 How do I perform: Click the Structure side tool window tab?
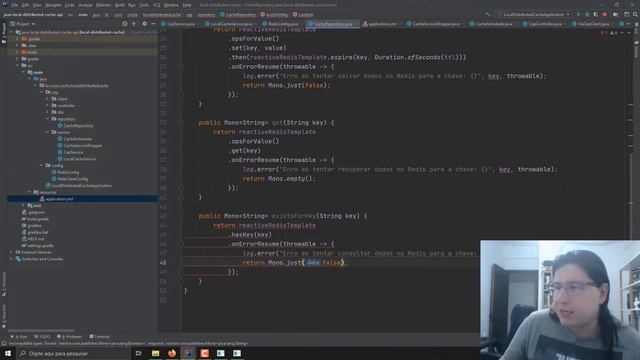(x=4, y=285)
